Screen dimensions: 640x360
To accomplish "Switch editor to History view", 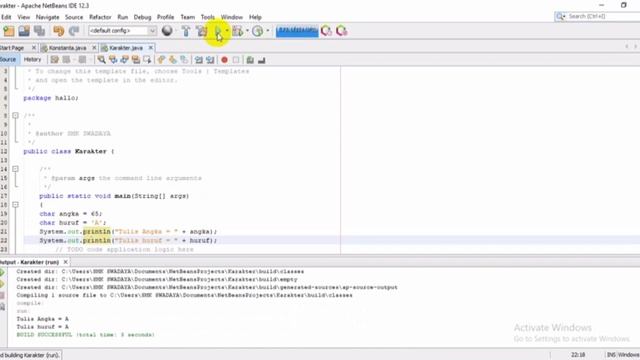I will (32, 60).
